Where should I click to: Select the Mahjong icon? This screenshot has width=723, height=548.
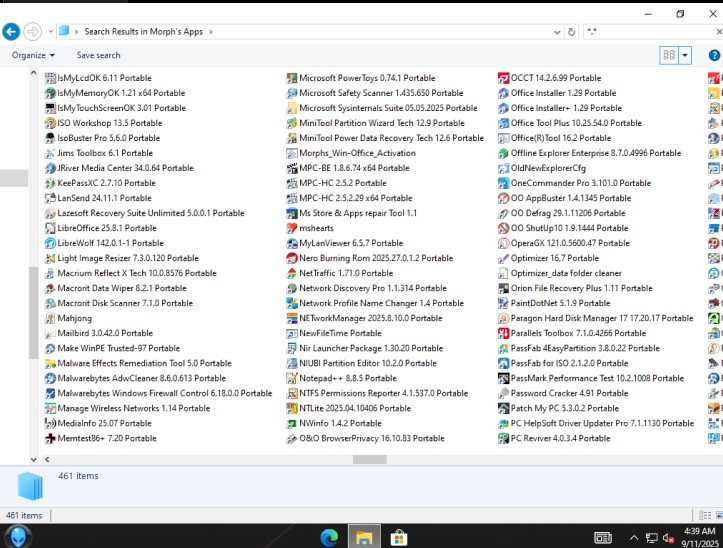[x=50, y=318]
